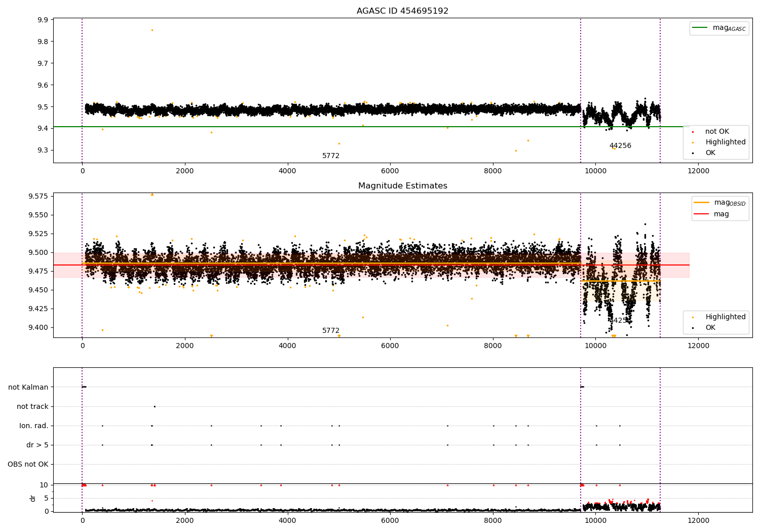The image size is (760, 532).
Task: Click the 5772 OBSID label in top plot
Action: [331, 156]
